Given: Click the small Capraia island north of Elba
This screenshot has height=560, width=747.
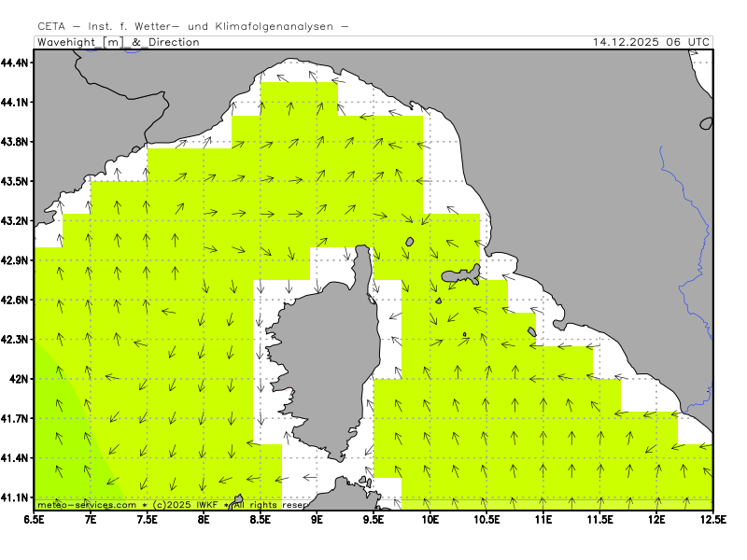Looking at the screenshot, I should point(409,242).
